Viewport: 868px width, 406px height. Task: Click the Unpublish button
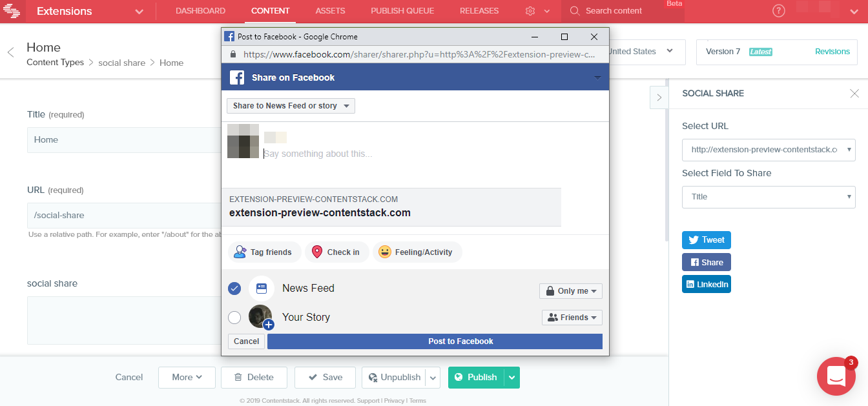click(x=394, y=378)
